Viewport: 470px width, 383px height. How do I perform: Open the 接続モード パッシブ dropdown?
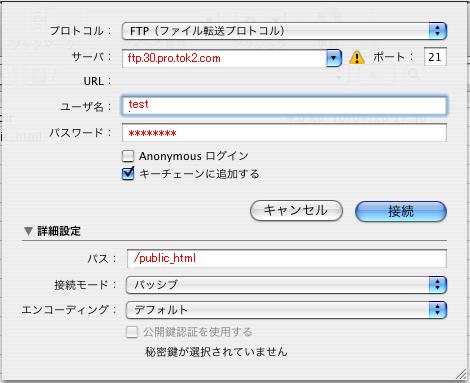coord(286,285)
